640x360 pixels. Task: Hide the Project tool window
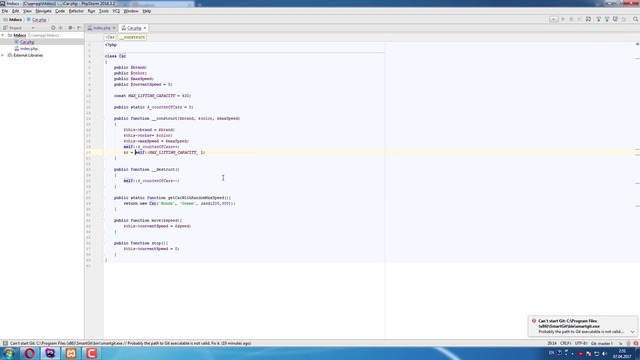pyautogui.click(x=79, y=28)
